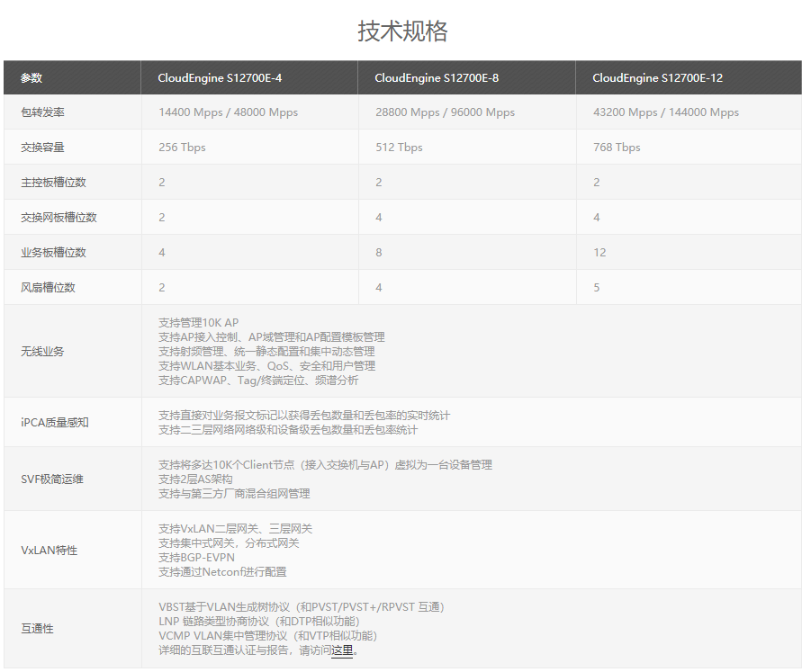Viewport: 811px width, 672px height.
Task: Click the line starting 支持二三层网络
Action: pyautogui.click(x=287, y=430)
